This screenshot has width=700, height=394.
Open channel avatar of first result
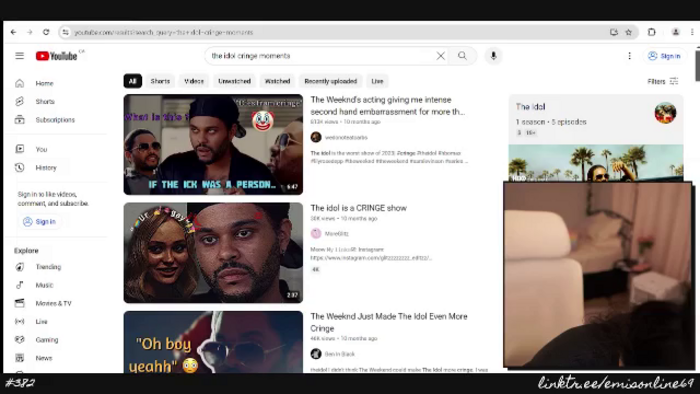(x=316, y=137)
